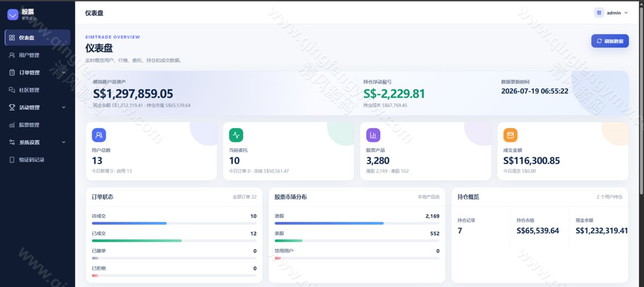
Task: Click the 禁用用户 progress bar
Action: pos(357,258)
